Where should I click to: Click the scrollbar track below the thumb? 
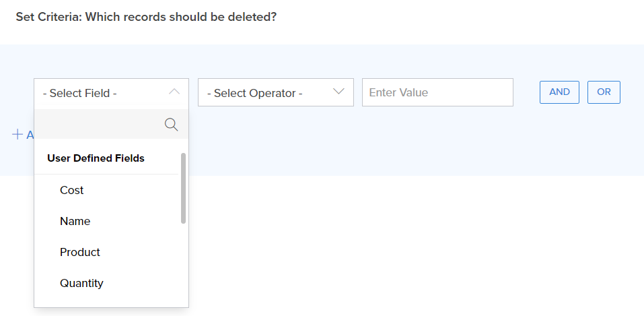pos(183,263)
